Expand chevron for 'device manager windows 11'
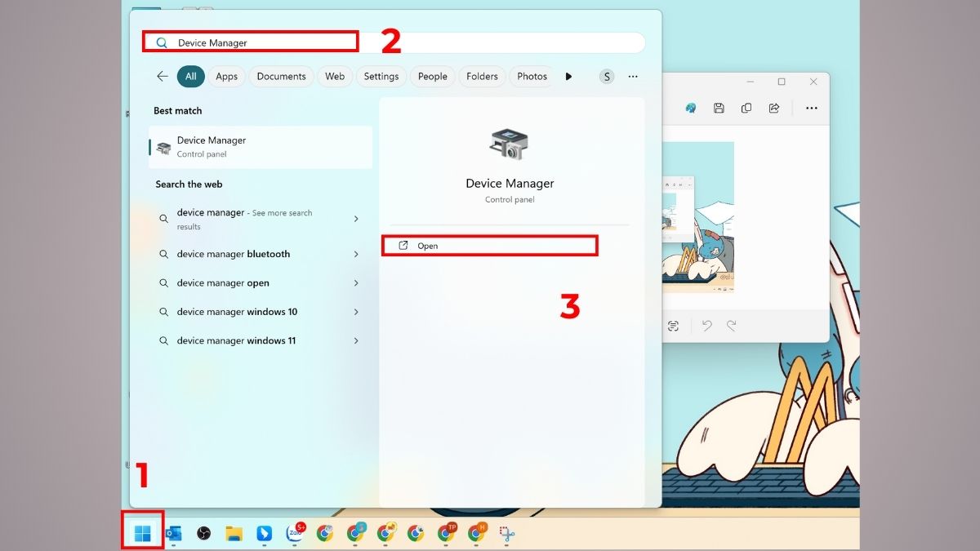Image resolution: width=980 pixels, height=551 pixels. [x=356, y=340]
